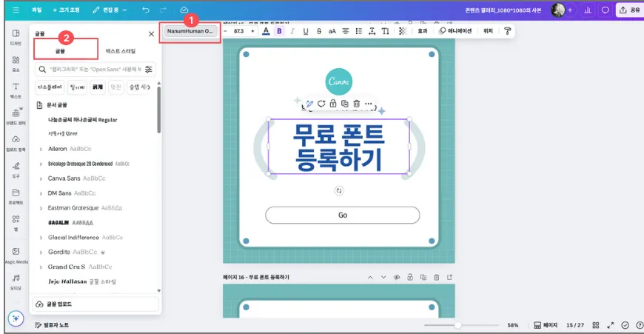Expand the Aileron font family

[x=41, y=149]
